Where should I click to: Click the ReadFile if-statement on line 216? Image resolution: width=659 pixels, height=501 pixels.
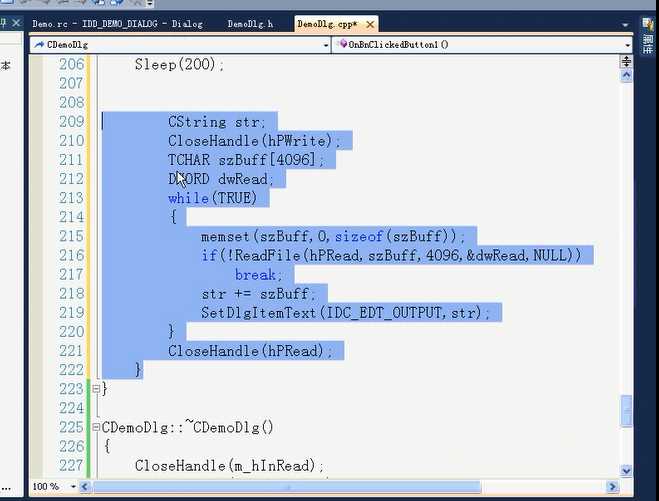click(391, 256)
